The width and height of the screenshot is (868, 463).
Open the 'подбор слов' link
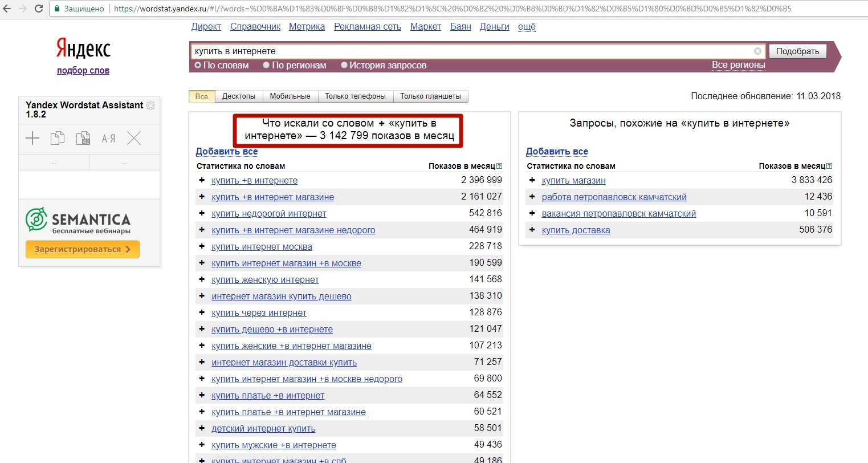tap(83, 71)
